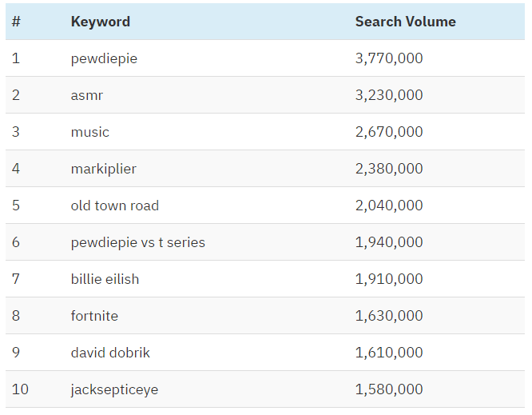Click the 'Search Volume' column header
The width and height of the screenshot is (532, 415).
click(x=406, y=22)
